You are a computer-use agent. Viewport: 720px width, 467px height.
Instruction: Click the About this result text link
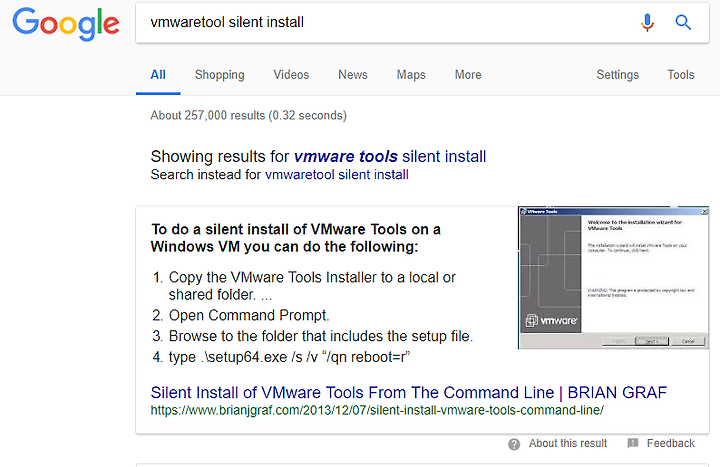(x=568, y=443)
